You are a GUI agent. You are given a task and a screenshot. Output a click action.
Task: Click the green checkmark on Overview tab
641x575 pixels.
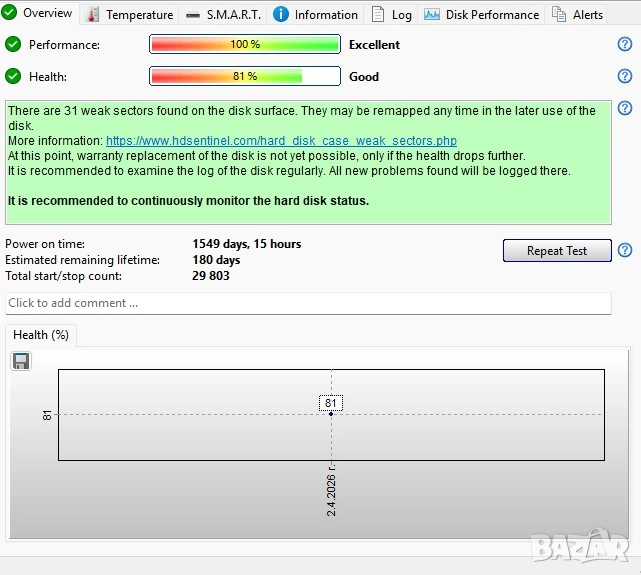coord(9,12)
